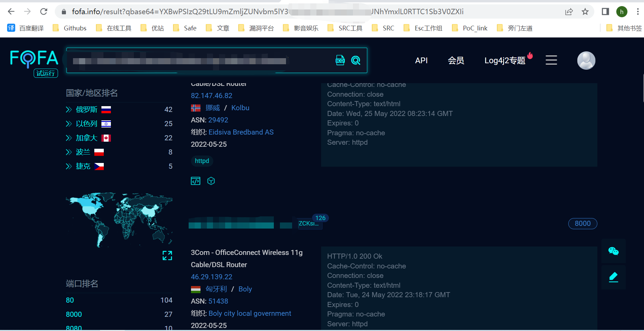Open the PoC_link bookmark folder
644x331 pixels.
(470, 28)
